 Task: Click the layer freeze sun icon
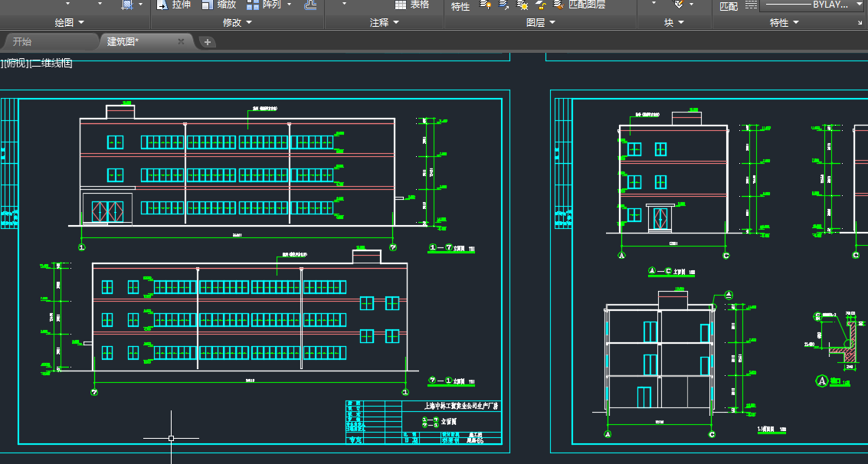pos(522,5)
